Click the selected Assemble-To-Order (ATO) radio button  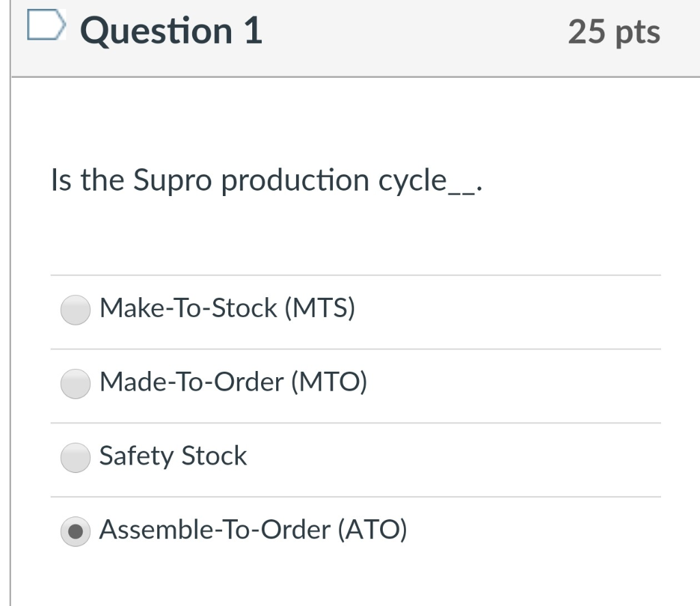(75, 530)
